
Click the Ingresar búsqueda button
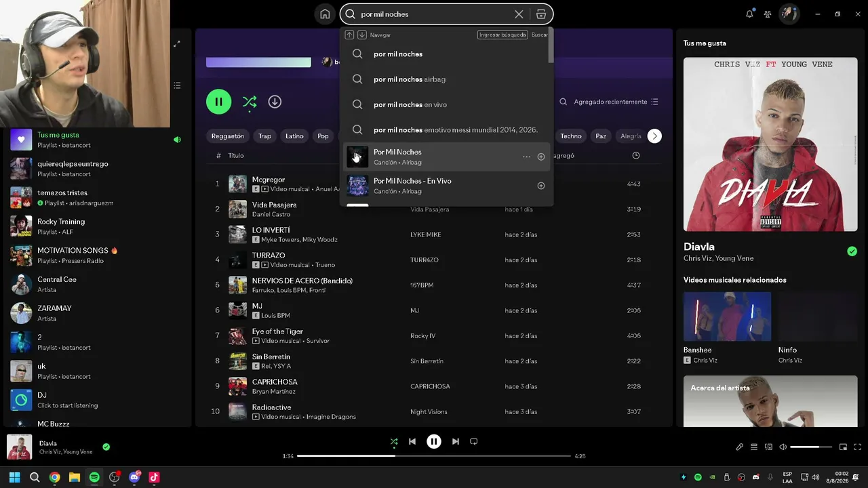click(x=502, y=35)
